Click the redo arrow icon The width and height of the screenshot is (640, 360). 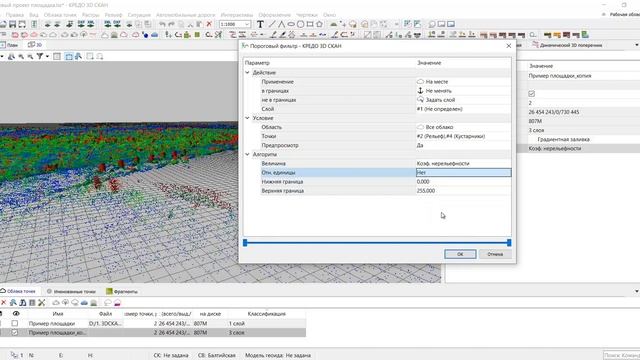(171, 24)
